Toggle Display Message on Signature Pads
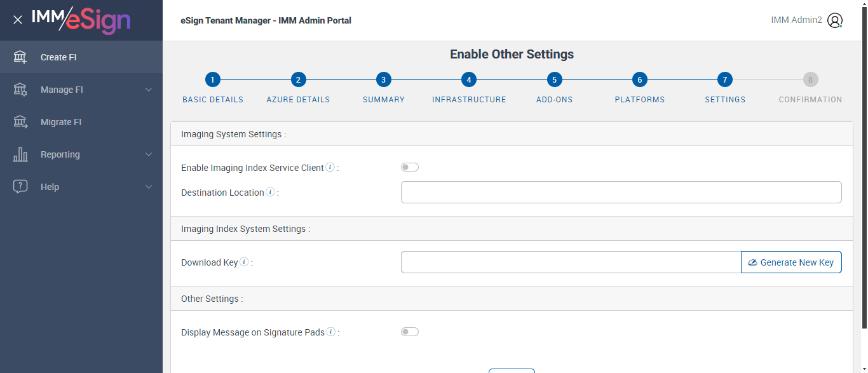 click(x=410, y=332)
